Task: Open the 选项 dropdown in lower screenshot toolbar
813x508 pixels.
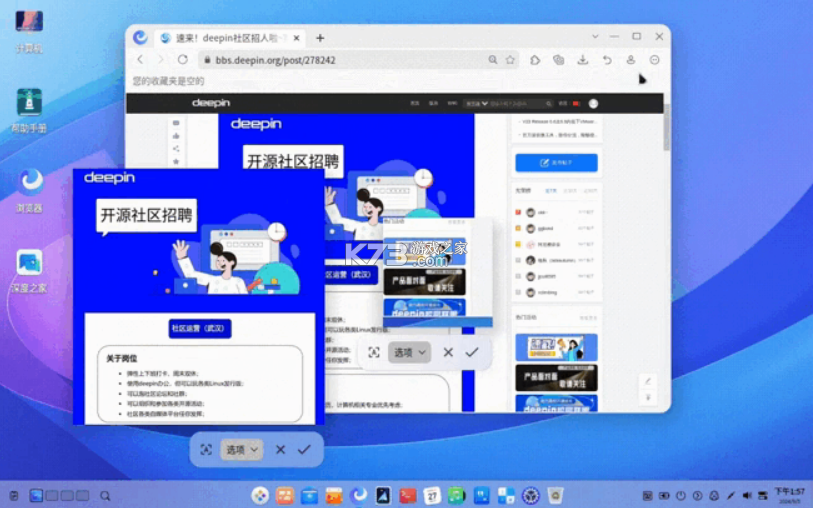Action: point(242,449)
